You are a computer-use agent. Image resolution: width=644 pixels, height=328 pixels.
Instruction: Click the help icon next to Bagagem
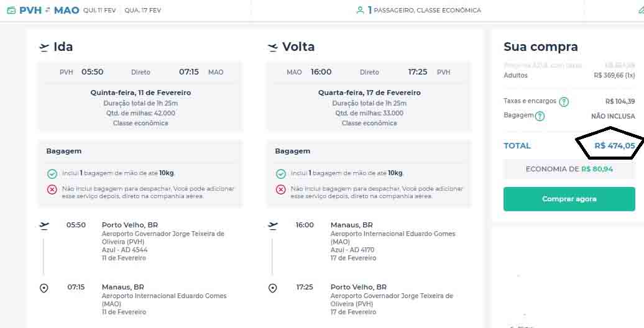540,116
